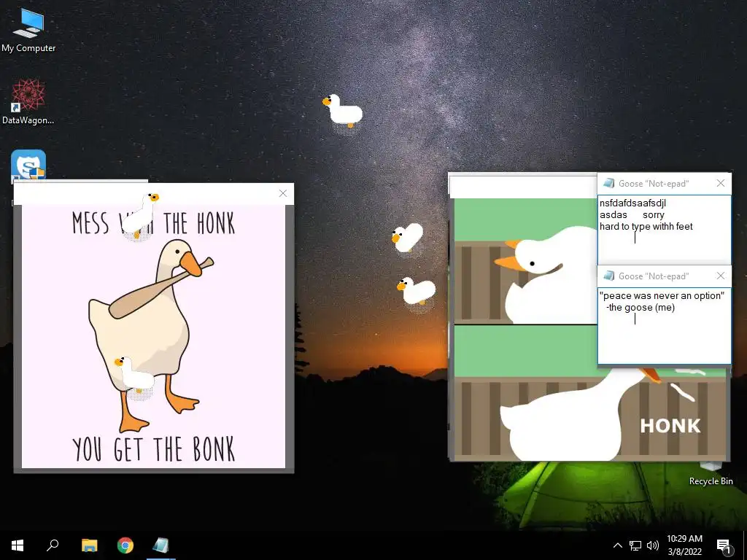The height and width of the screenshot is (560, 747).
Task: Click the notepad app icon in taskbar
Action: tap(161, 545)
